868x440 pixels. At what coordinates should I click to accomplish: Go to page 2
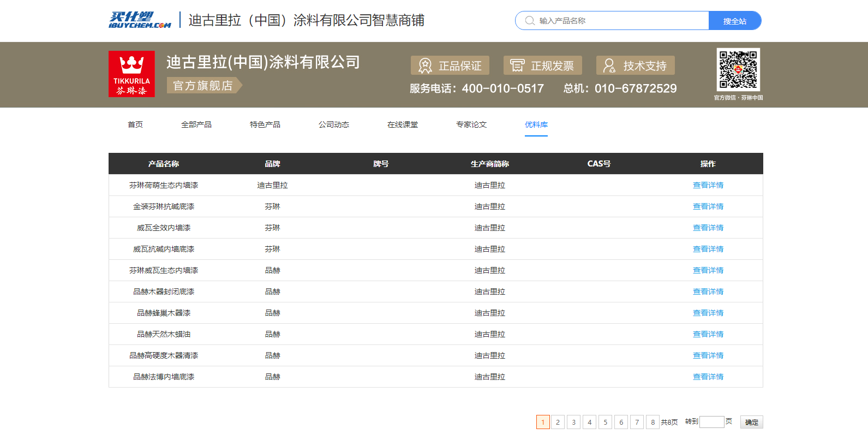558,422
